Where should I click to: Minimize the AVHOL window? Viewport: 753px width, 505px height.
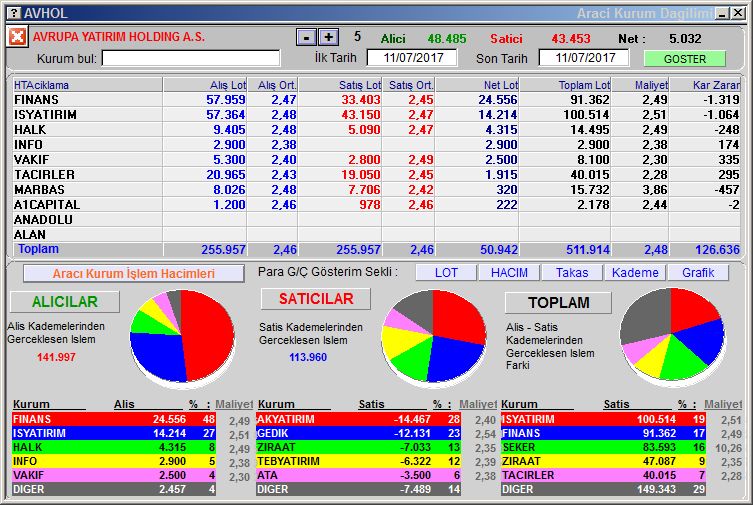722,13
